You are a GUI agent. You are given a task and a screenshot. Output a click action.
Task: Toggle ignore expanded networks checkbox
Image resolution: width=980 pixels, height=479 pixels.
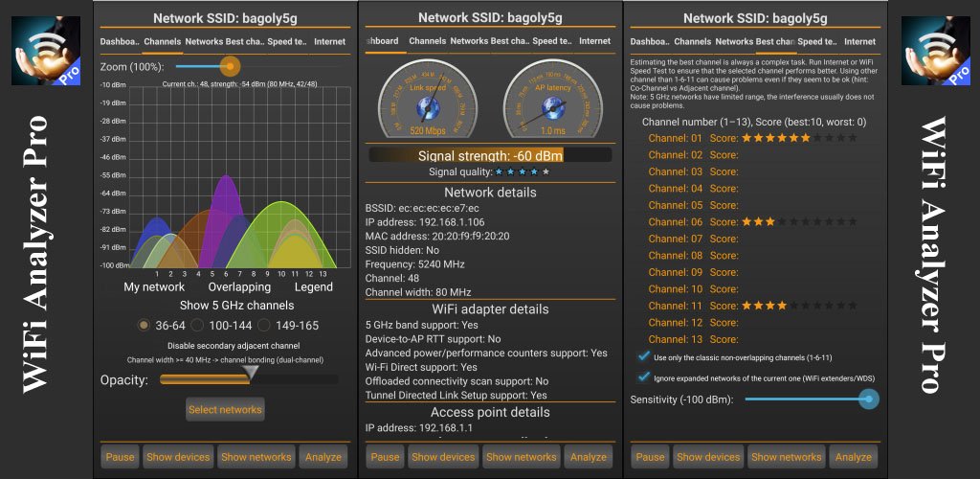click(642, 377)
